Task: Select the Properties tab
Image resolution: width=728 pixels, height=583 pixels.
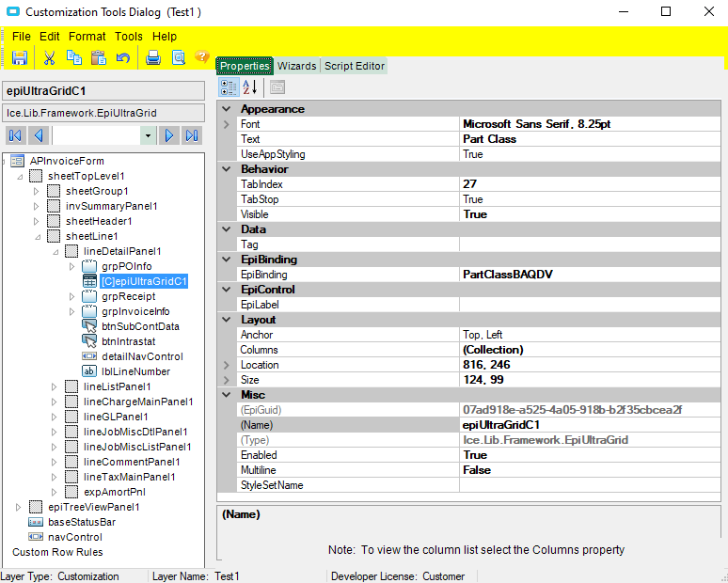Action: [x=245, y=66]
